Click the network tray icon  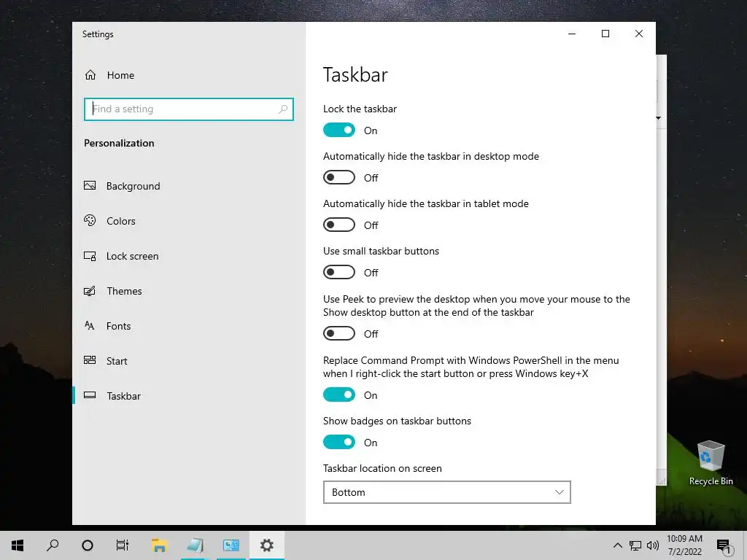[635, 545]
